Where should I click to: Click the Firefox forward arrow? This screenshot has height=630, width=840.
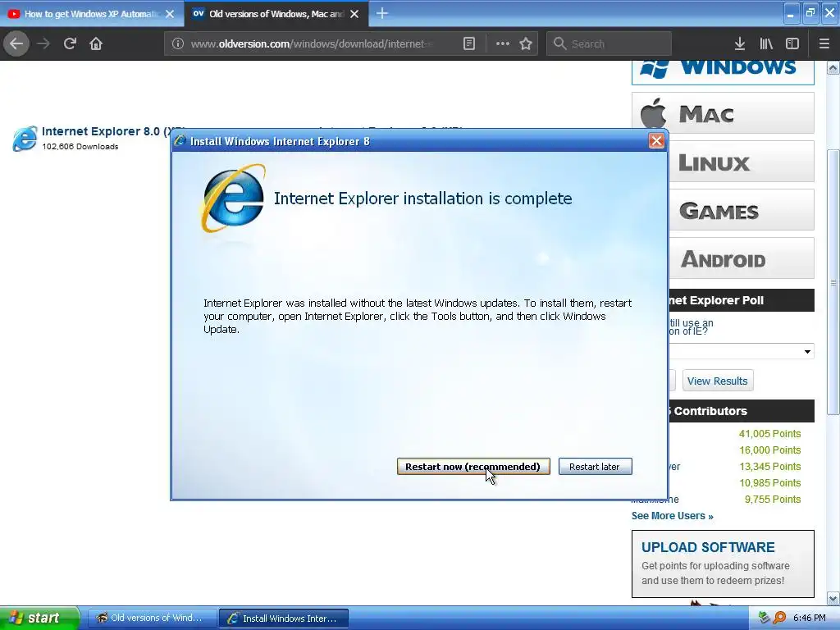[43, 43]
